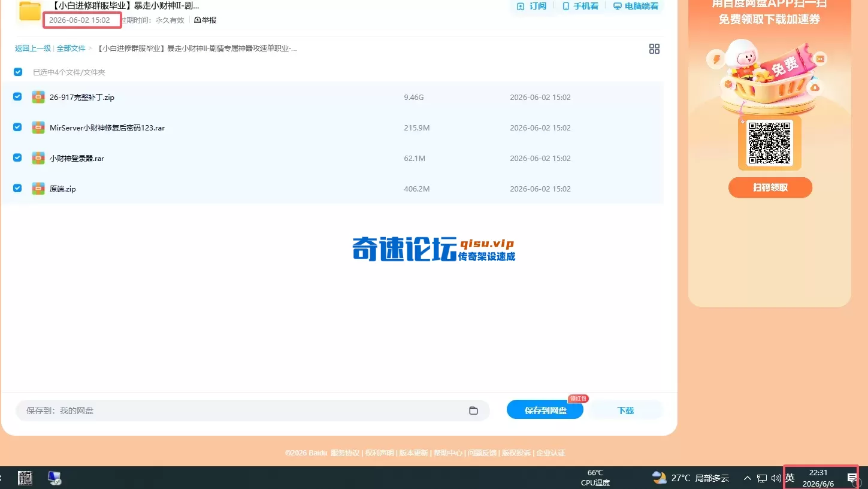Click the network tray icon
The image size is (868, 489).
pyautogui.click(x=762, y=478)
